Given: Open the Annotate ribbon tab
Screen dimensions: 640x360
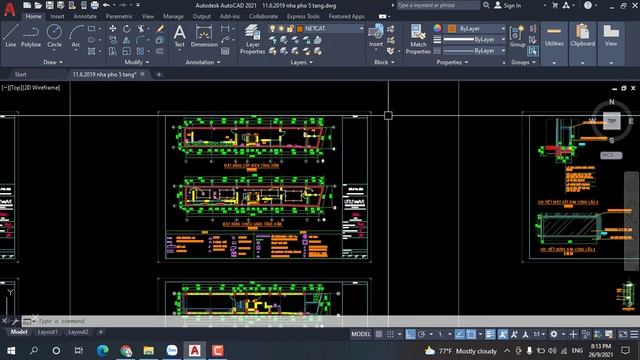Looking at the screenshot, I should click(85, 16).
